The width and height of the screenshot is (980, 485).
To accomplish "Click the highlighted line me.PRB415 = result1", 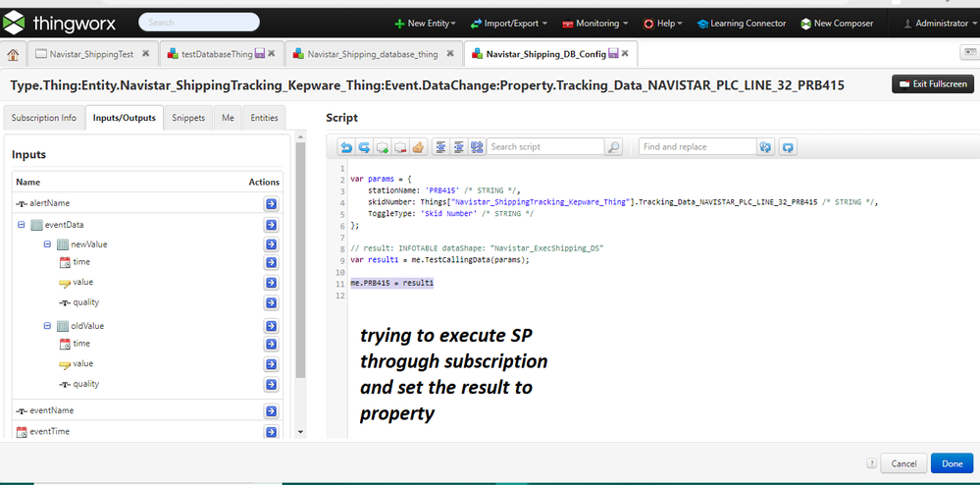I will pyautogui.click(x=391, y=284).
